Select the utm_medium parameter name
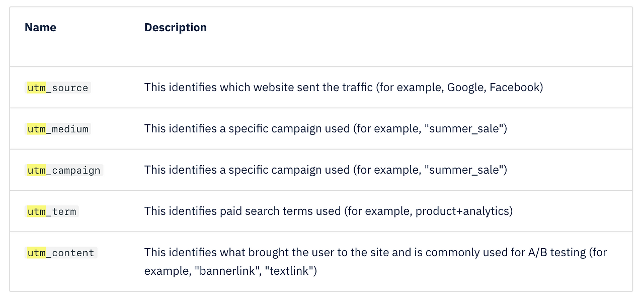Viewport: 644px width, 302px height. point(58,129)
